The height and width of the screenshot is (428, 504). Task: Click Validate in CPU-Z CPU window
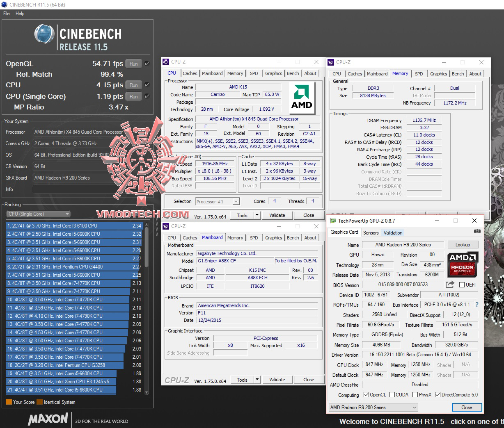pos(277,215)
